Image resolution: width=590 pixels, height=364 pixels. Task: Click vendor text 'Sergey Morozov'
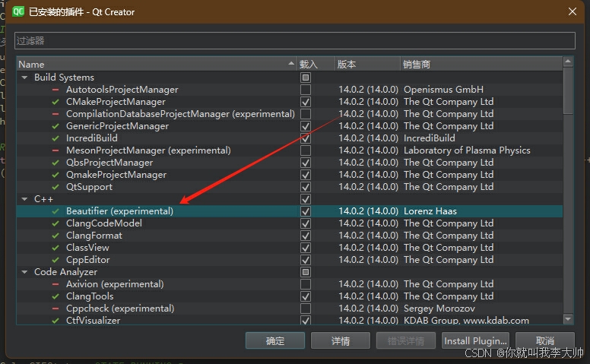(439, 309)
